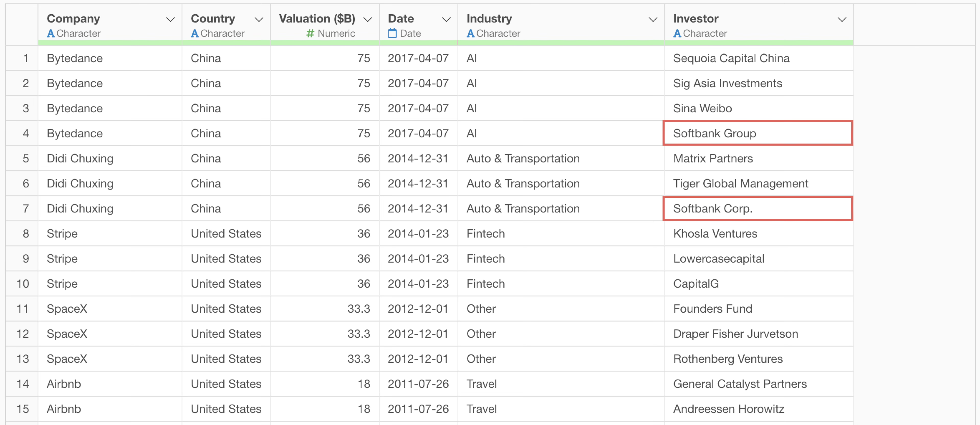Click the CapitalG investor cell
The width and height of the screenshot is (980, 425).
[x=758, y=284]
